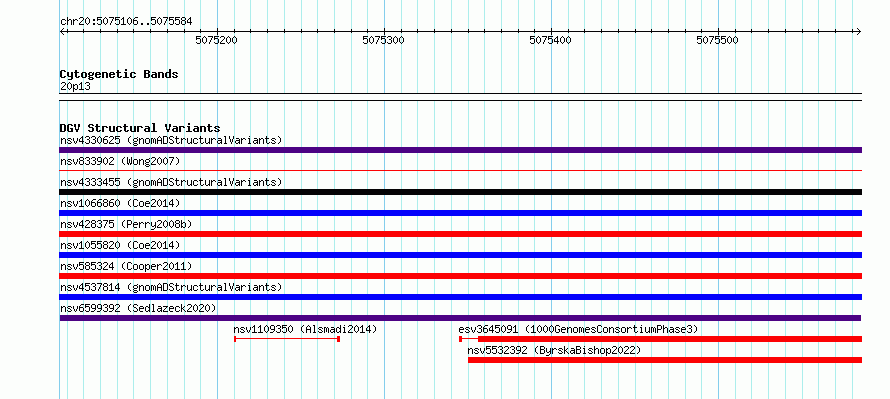Screen dimensions: 890x399
Task: Click the nsv1066860 (Coe2014) label
Action: tap(120, 203)
